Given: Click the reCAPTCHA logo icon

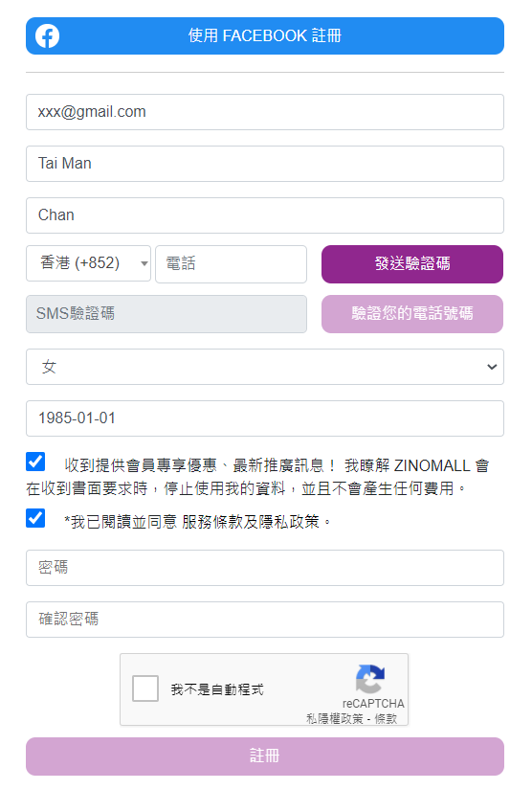Looking at the screenshot, I should [x=370, y=679].
